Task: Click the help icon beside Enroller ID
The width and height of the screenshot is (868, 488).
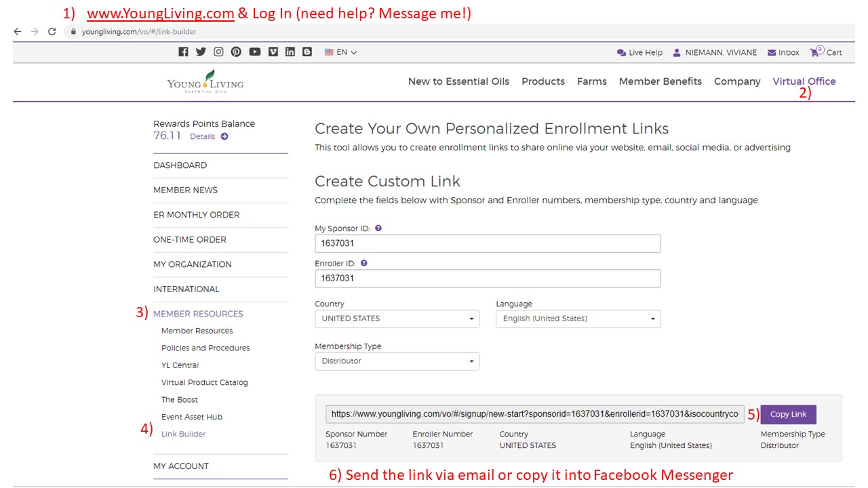Action: 364,263
